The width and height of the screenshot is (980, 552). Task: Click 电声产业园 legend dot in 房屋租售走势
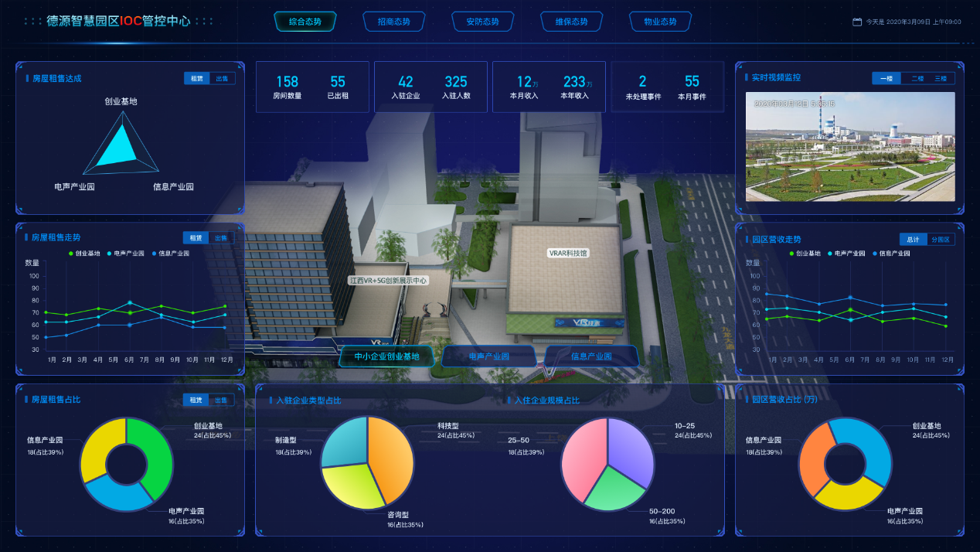(x=110, y=254)
